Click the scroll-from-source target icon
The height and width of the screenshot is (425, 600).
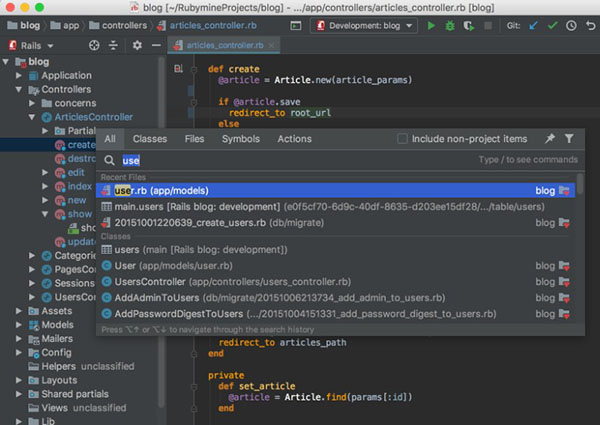pyautogui.click(x=94, y=46)
